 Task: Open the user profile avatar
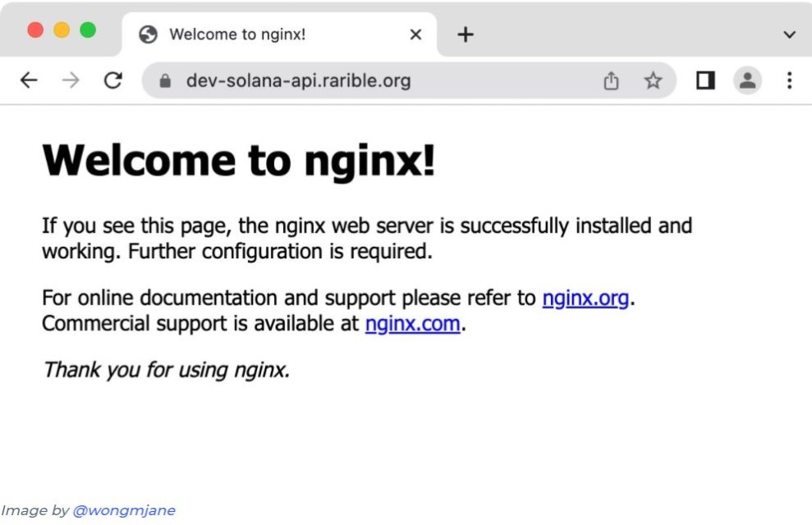point(747,80)
